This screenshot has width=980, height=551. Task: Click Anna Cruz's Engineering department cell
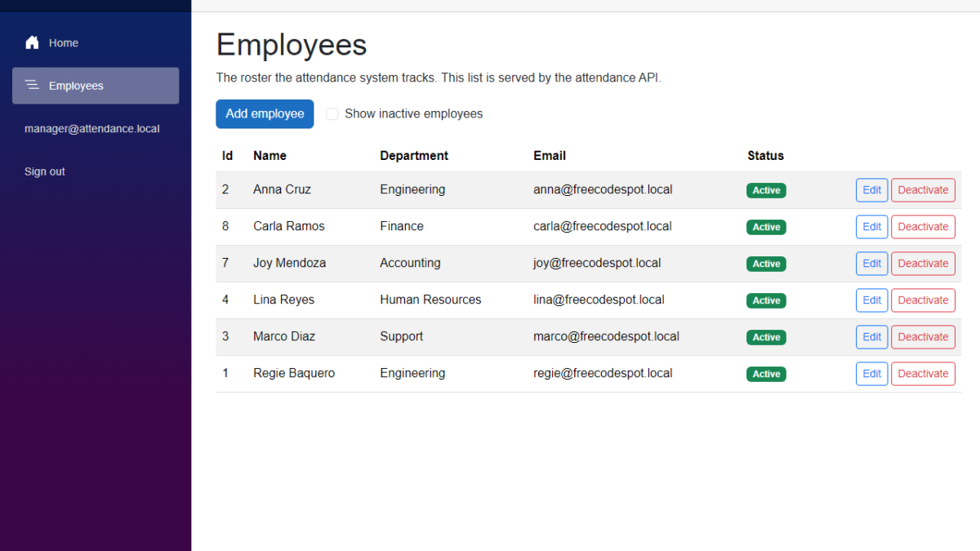[x=412, y=189]
